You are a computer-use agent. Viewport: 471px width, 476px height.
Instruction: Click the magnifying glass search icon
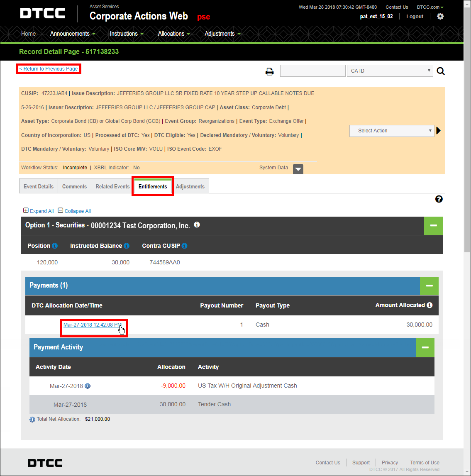pyautogui.click(x=441, y=71)
